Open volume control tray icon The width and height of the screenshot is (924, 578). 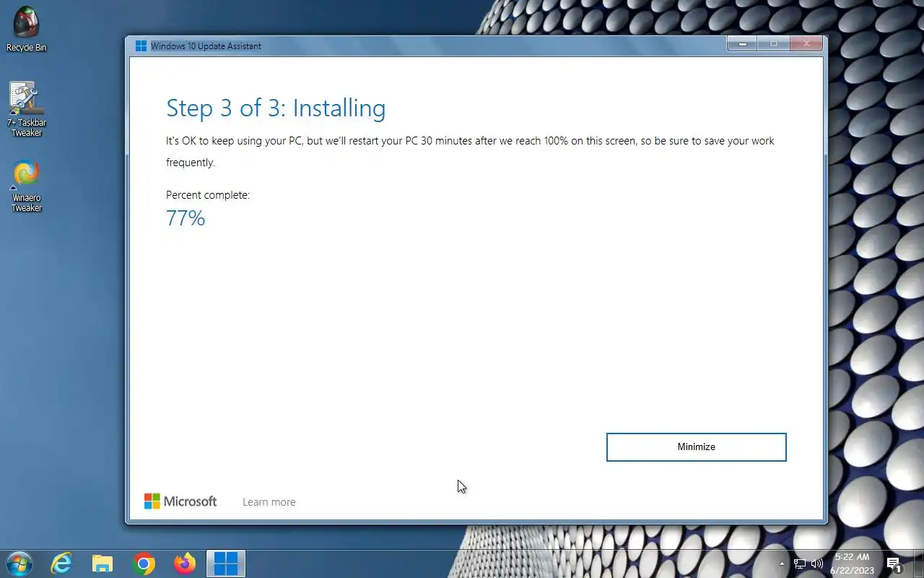pos(817,564)
